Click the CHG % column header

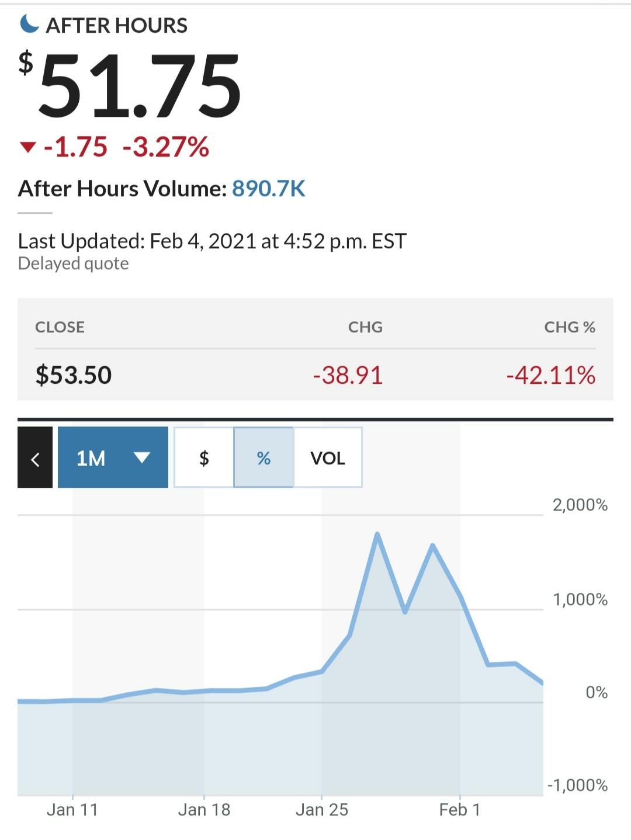[570, 327]
